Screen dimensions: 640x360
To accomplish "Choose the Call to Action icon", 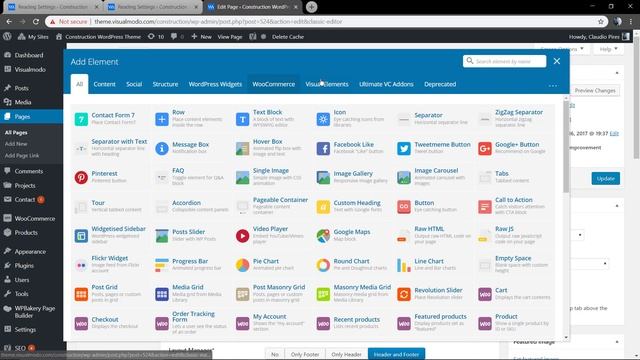I will [x=484, y=207].
